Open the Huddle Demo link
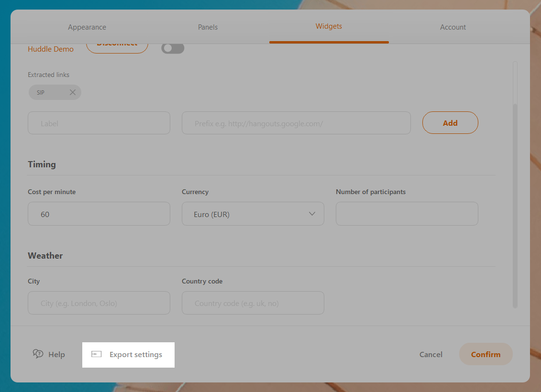The width and height of the screenshot is (541, 392). (51, 49)
